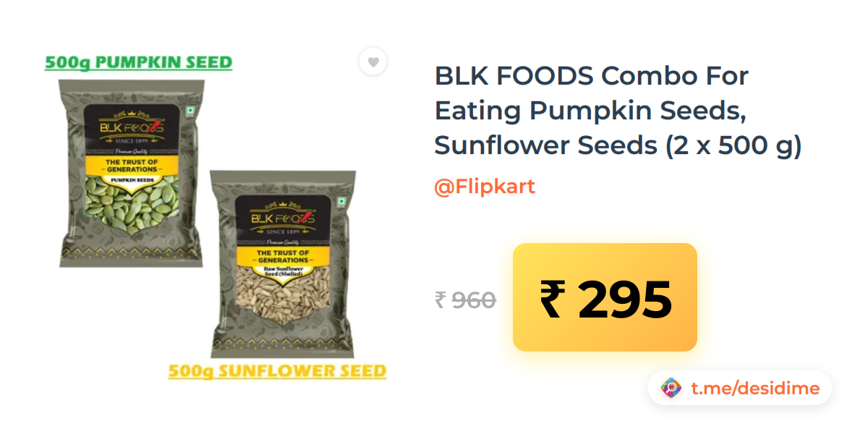This screenshot has height=434, width=868.
Task: Open the @Flipkart store link
Action: 485,187
